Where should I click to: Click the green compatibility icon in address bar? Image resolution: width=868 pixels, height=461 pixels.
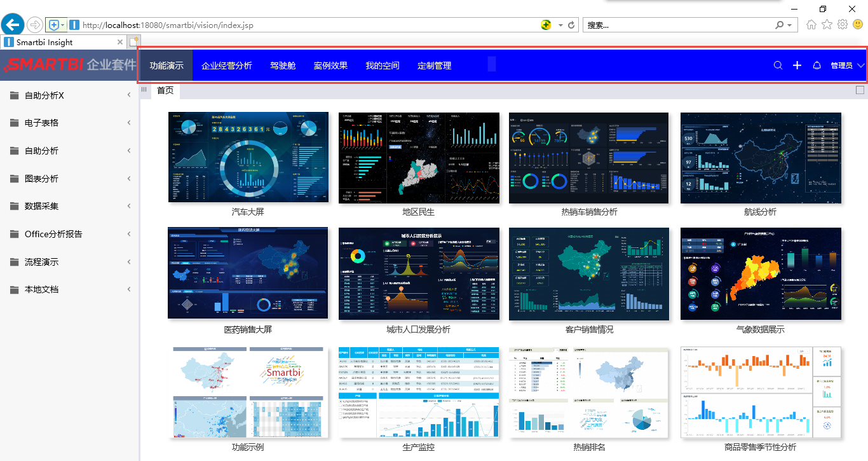[546, 25]
